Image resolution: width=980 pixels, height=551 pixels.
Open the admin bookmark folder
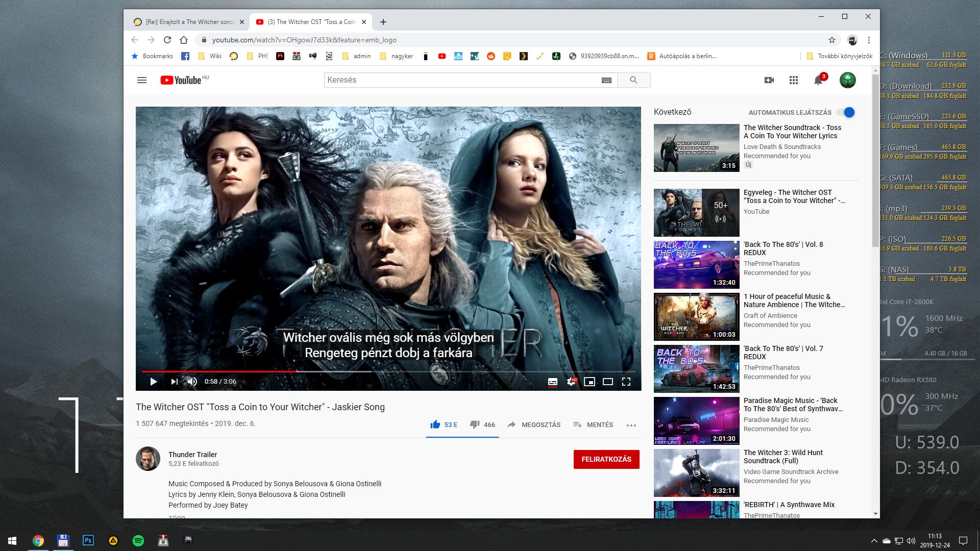356,56
